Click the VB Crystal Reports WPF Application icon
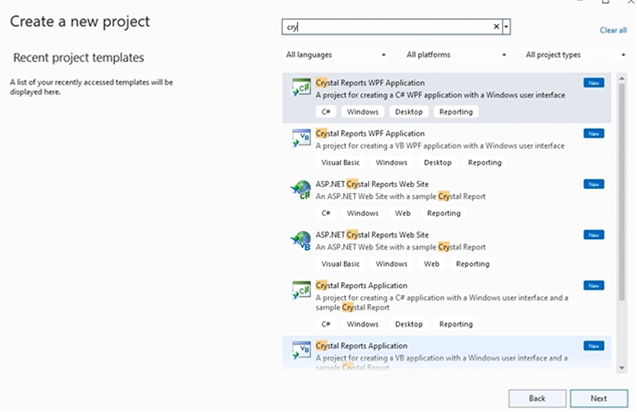The image size is (637, 412). [301, 138]
